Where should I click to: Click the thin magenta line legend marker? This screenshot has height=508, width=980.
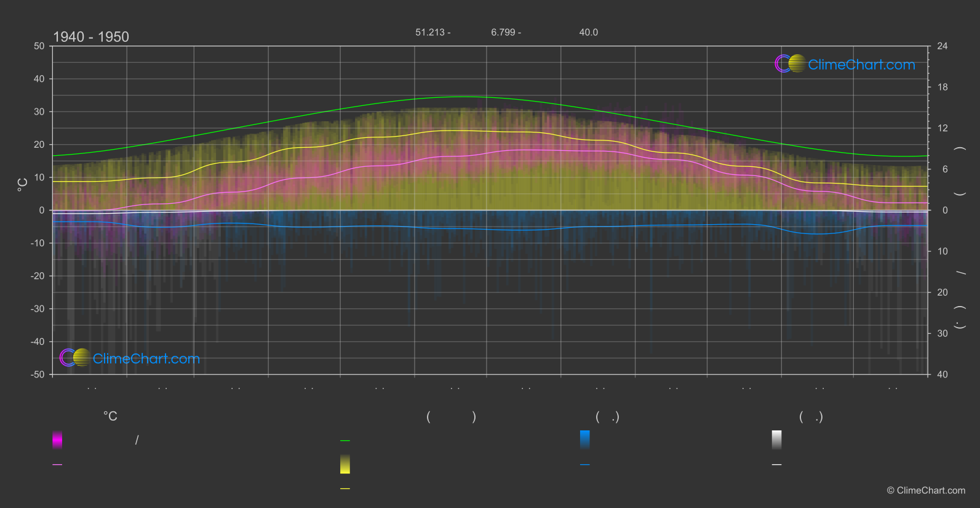(x=57, y=465)
